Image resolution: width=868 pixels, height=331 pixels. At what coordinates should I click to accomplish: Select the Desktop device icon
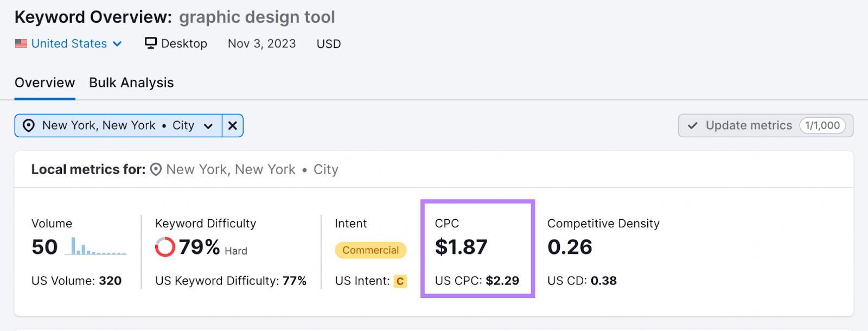(151, 43)
